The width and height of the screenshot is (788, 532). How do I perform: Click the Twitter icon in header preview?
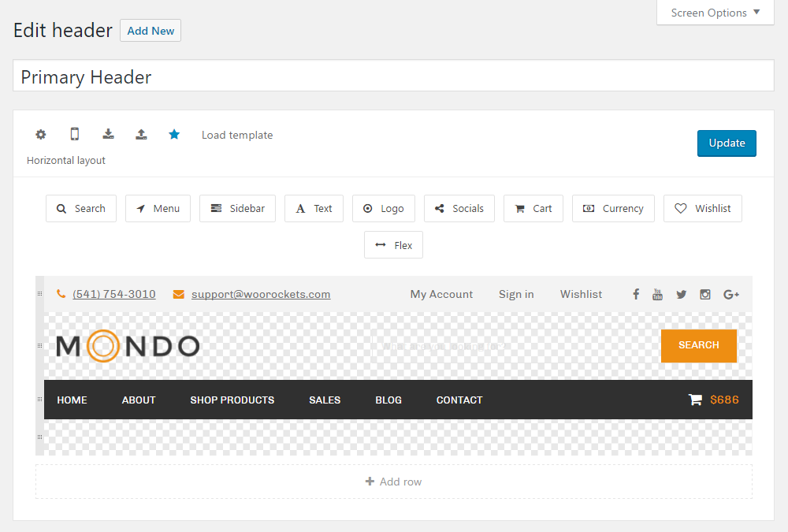click(x=681, y=294)
